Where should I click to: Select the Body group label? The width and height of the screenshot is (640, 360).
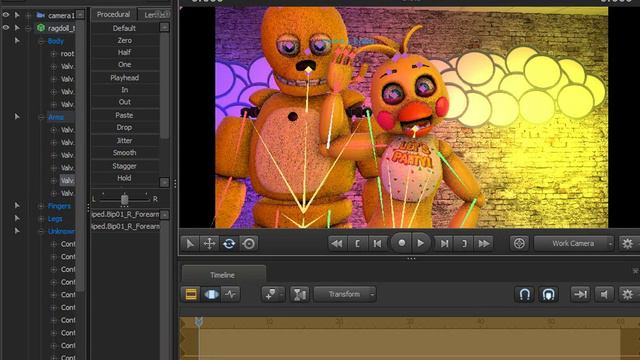56,41
